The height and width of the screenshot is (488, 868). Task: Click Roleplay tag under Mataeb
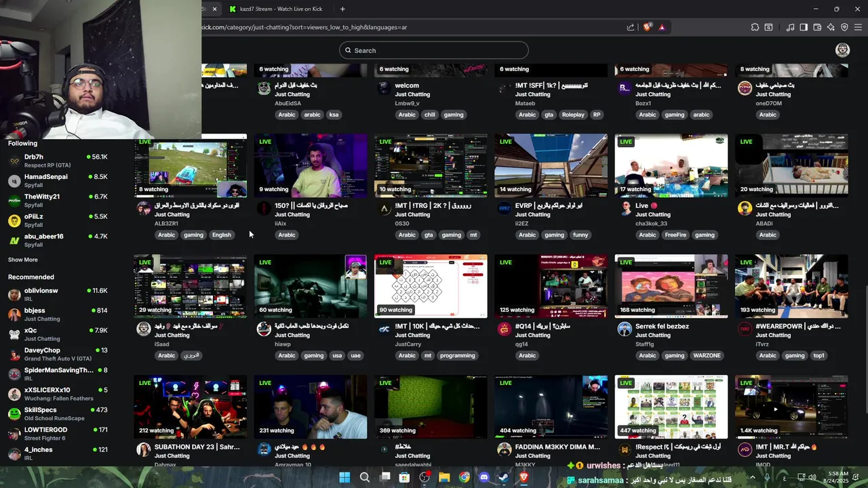tap(573, 115)
